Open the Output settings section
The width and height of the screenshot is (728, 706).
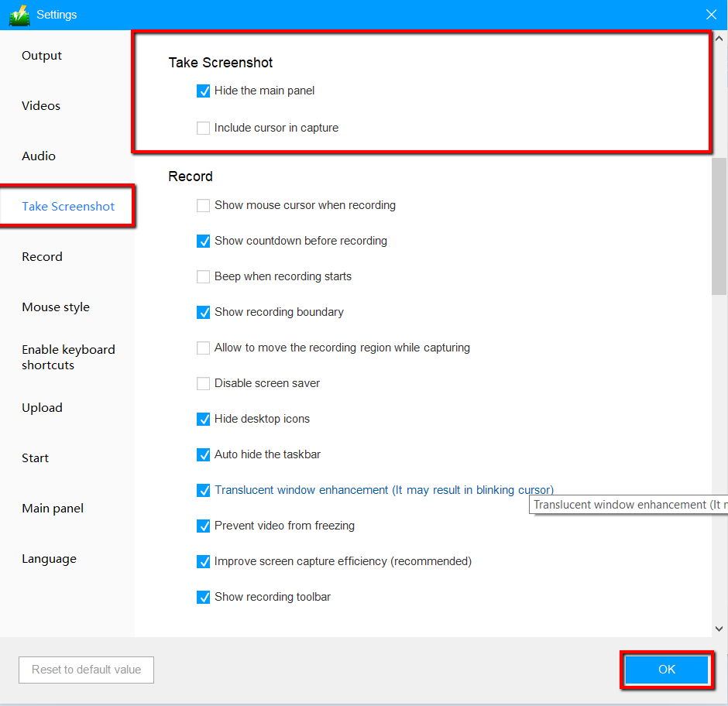pos(41,55)
